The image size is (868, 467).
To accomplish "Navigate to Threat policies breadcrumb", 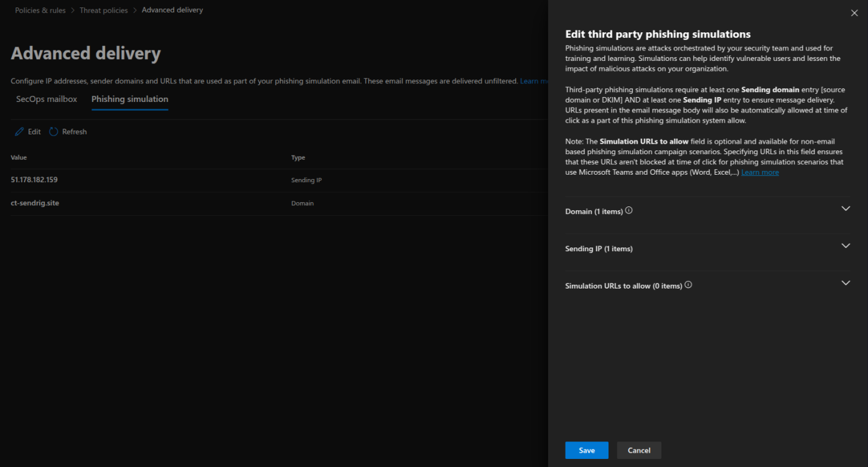I will pos(103,11).
